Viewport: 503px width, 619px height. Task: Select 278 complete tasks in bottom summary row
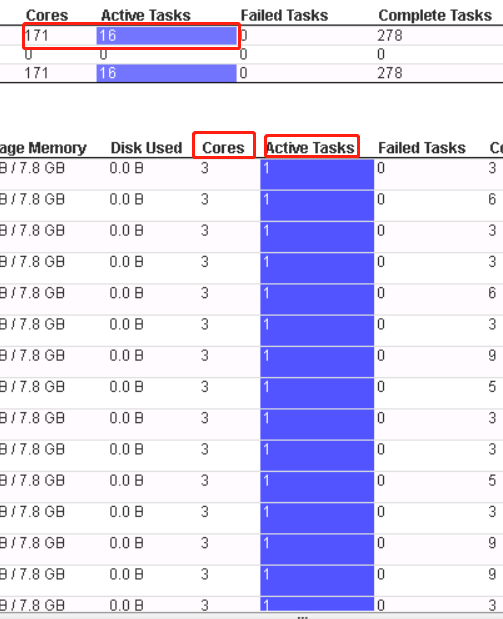click(390, 73)
